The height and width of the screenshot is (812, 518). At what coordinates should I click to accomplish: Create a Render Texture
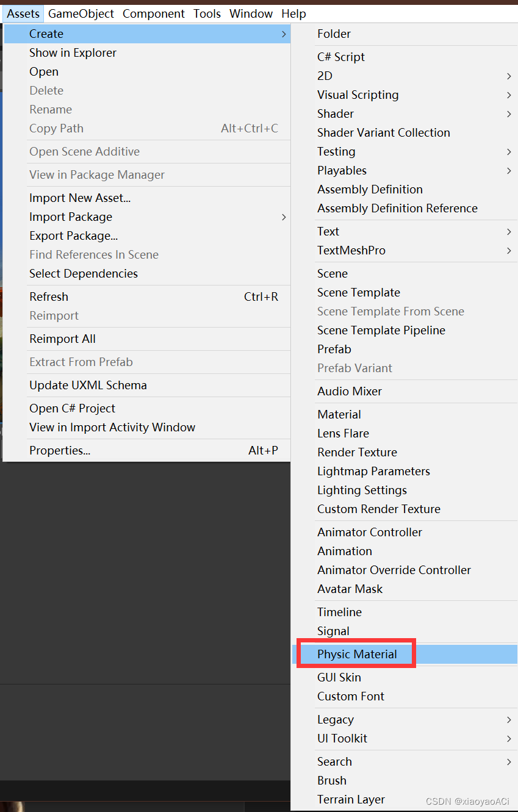405,452
